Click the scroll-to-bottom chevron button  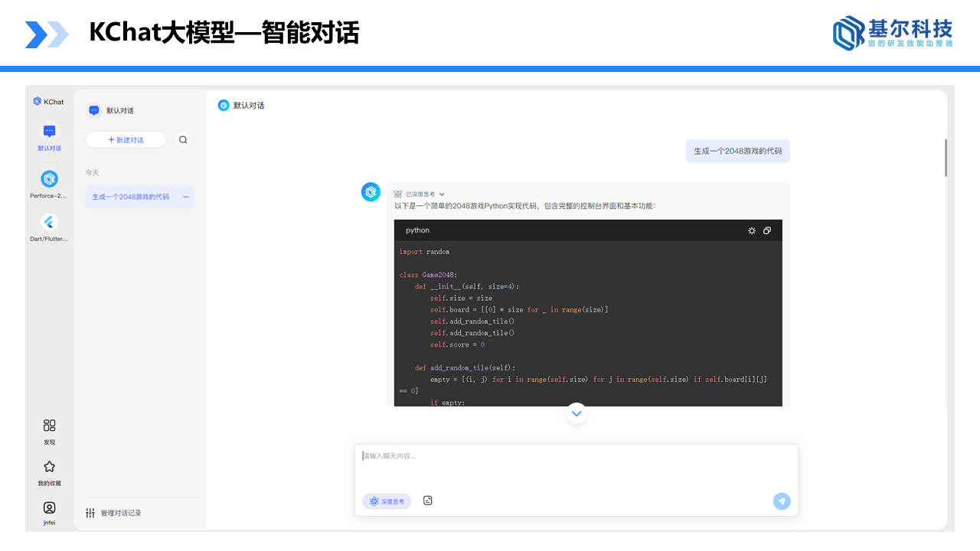tap(577, 413)
